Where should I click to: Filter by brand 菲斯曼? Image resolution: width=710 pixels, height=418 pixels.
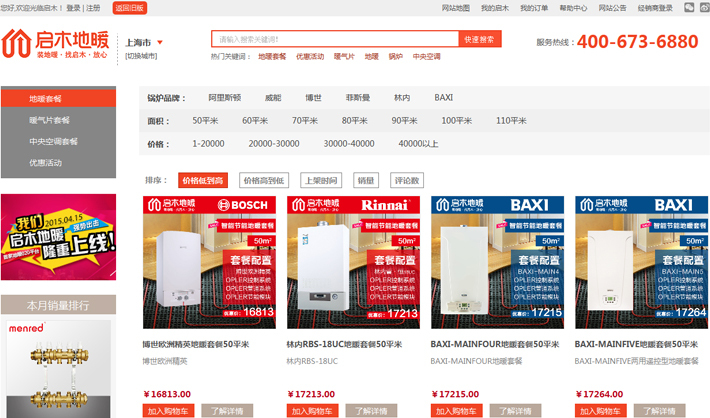358,97
